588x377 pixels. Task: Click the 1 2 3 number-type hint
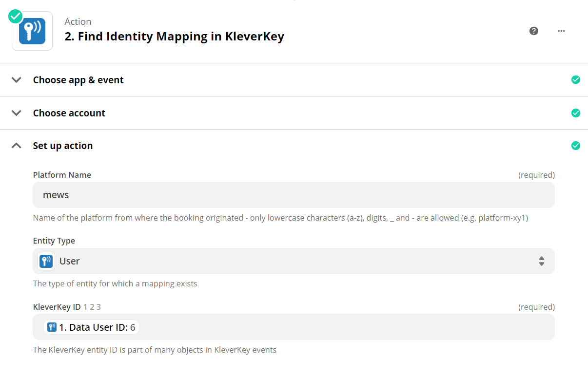(x=92, y=307)
